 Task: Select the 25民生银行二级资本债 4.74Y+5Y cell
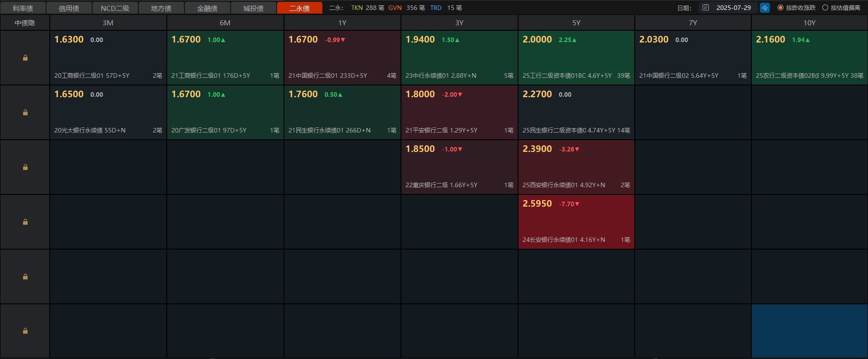(576, 112)
